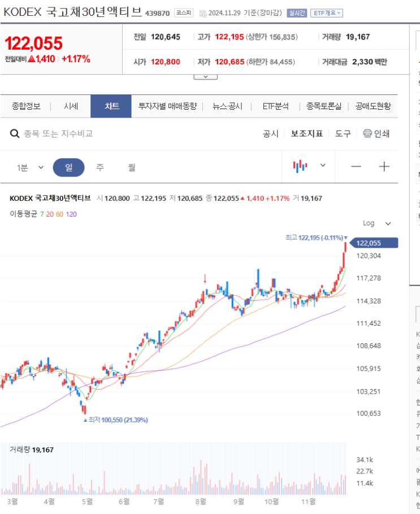The image size is (420, 514).
Task: Click the KODEX 국고채30년액티브 title
Action: pos(73,12)
